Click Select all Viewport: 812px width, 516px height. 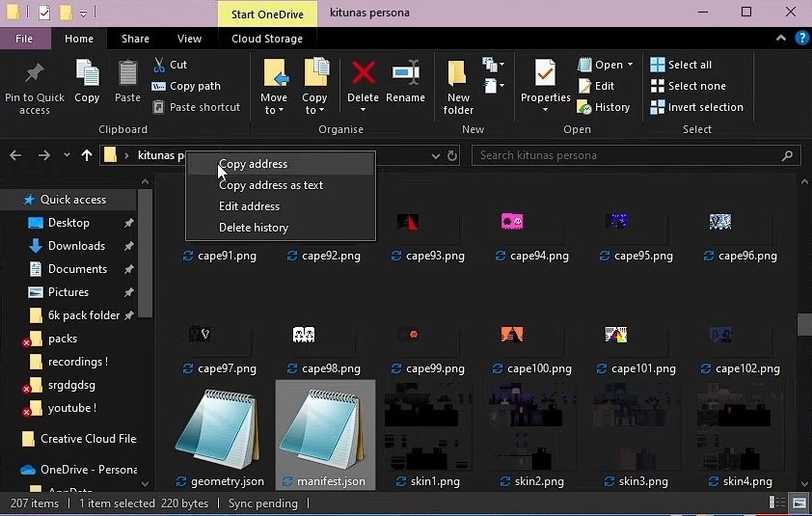[x=681, y=65]
